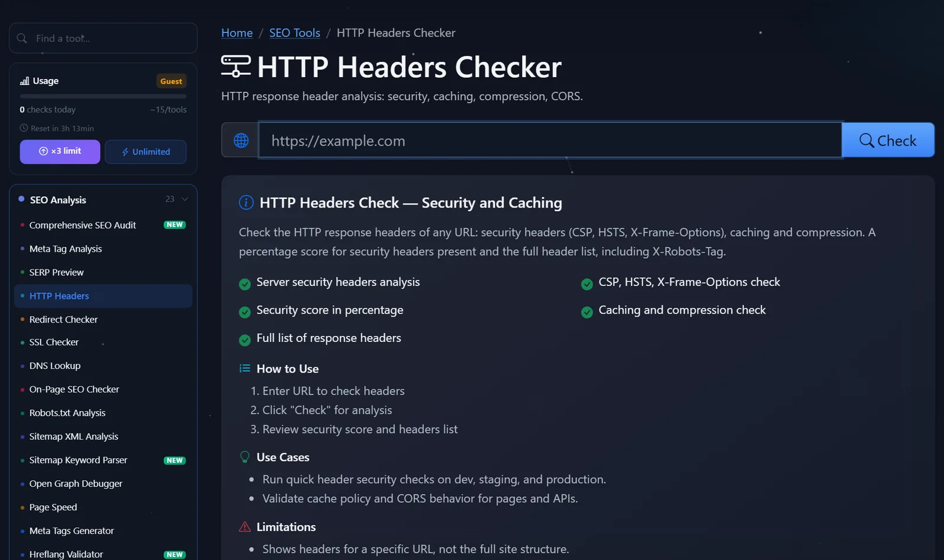Click the info icon beside HTTP Headers Check heading
This screenshot has height=560, width=944.
coord(246,203)
